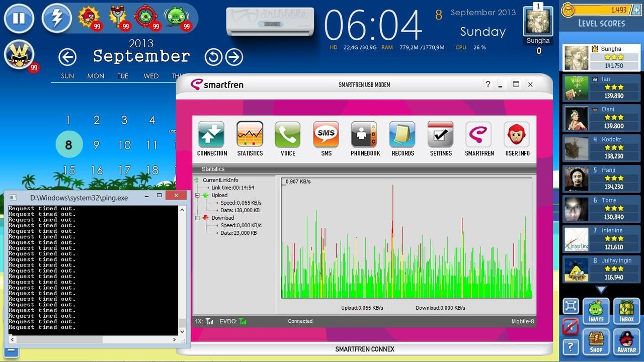Click the ping.exe vertical scrollbar down arrow
Viewport: 644px width, 362px height.
tap(182, 331)
